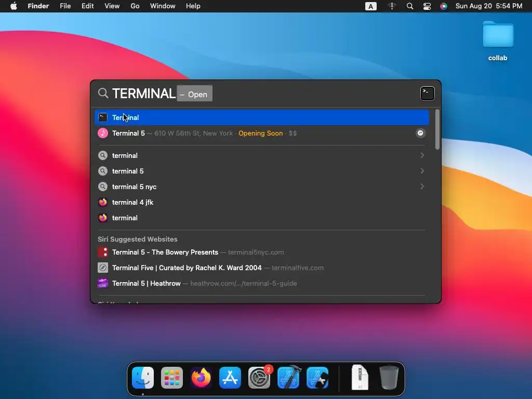Open the Terminal app result

point(262,117)
